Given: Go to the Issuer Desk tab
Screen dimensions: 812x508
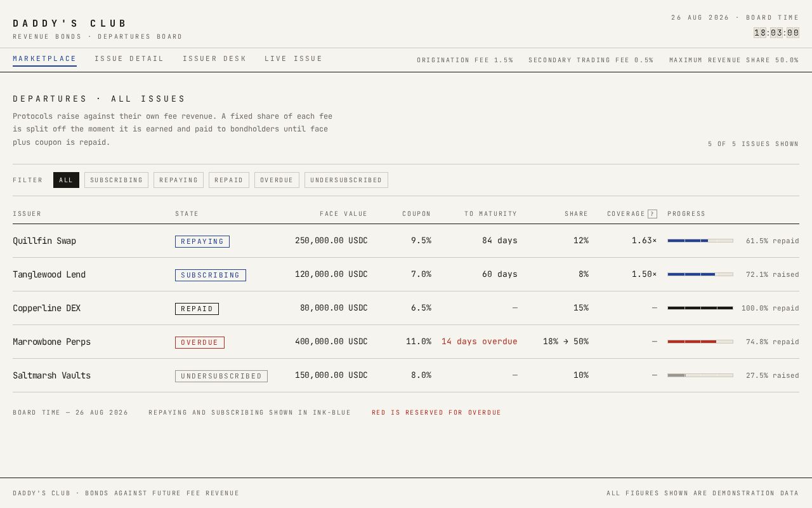Looking at the screenshot, I should [214, 59].
